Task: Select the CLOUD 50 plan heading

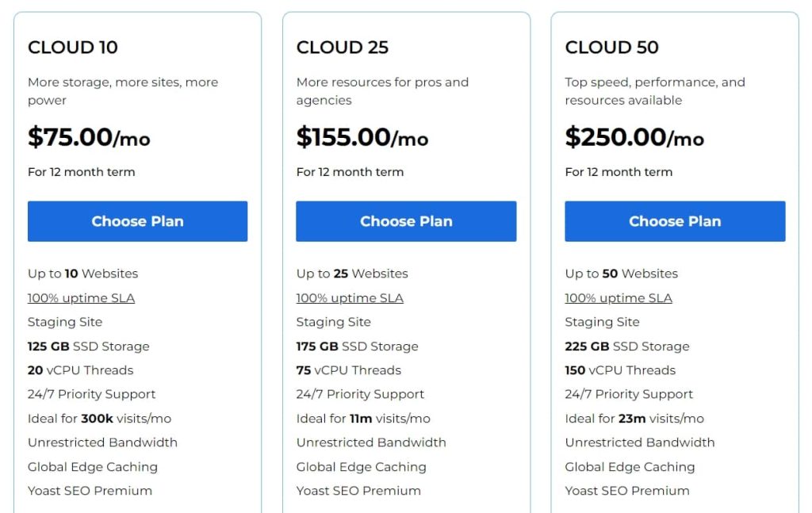Action: coord(611,48)
